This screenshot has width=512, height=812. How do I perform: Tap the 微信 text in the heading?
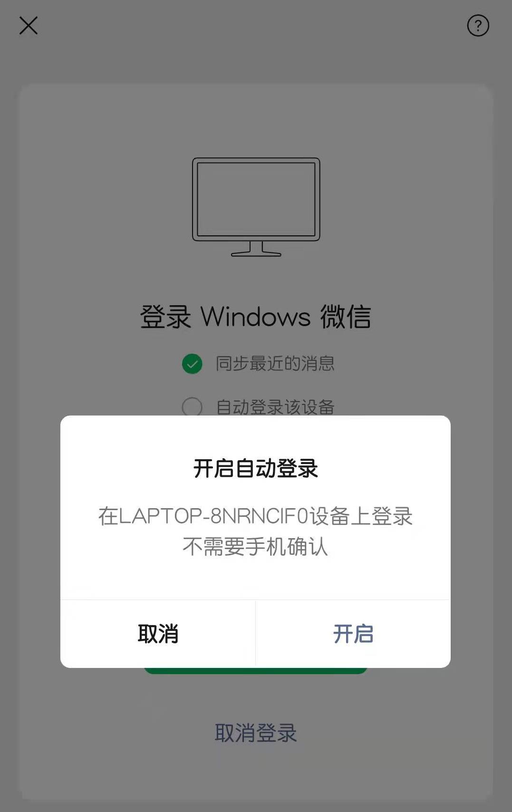click(x=346, y=317)
